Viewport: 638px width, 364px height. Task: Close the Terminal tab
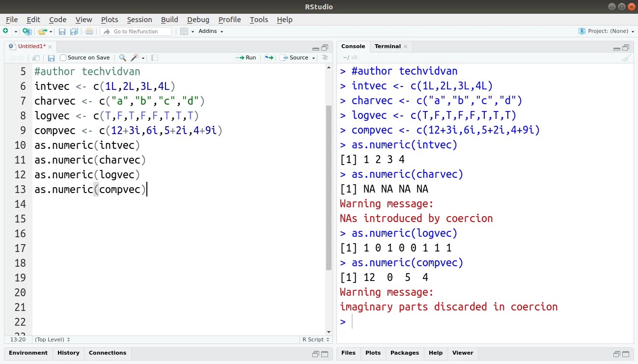[406, 47]
